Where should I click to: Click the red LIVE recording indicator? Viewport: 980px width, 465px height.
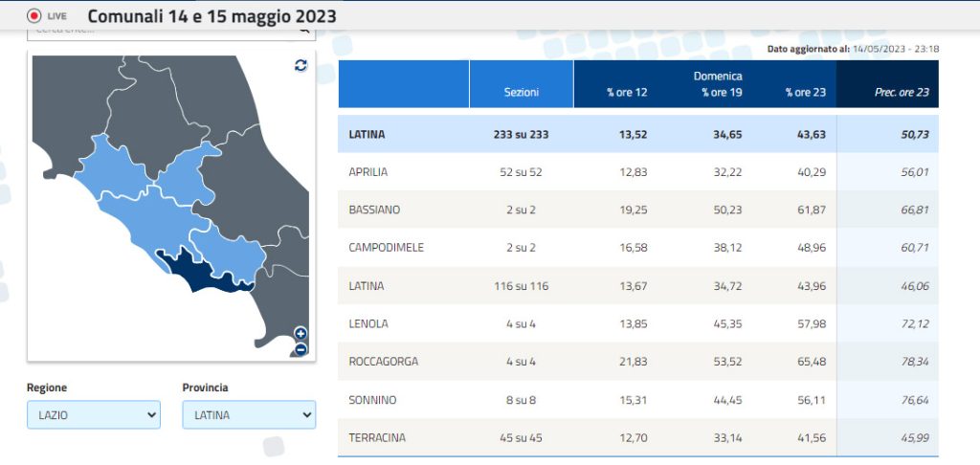[x=35, y=16]
